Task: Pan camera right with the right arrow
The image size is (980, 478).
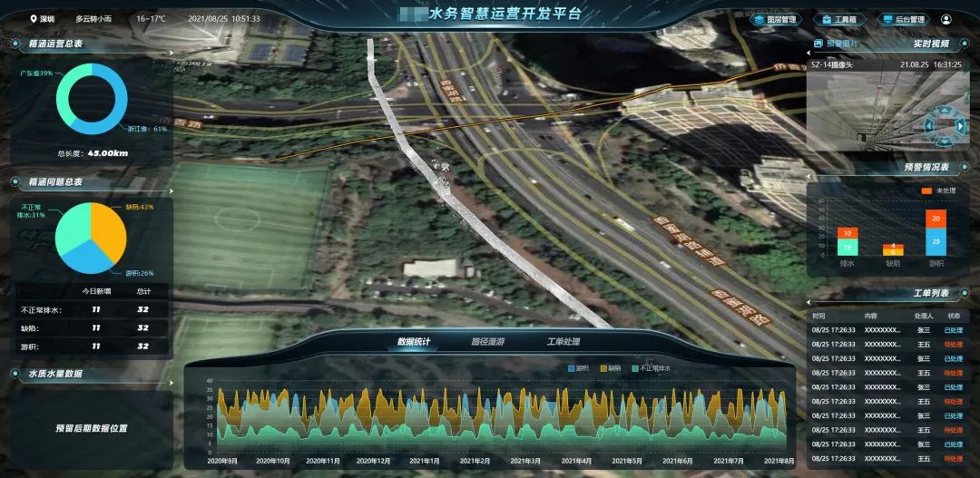Action: [960, 126]
